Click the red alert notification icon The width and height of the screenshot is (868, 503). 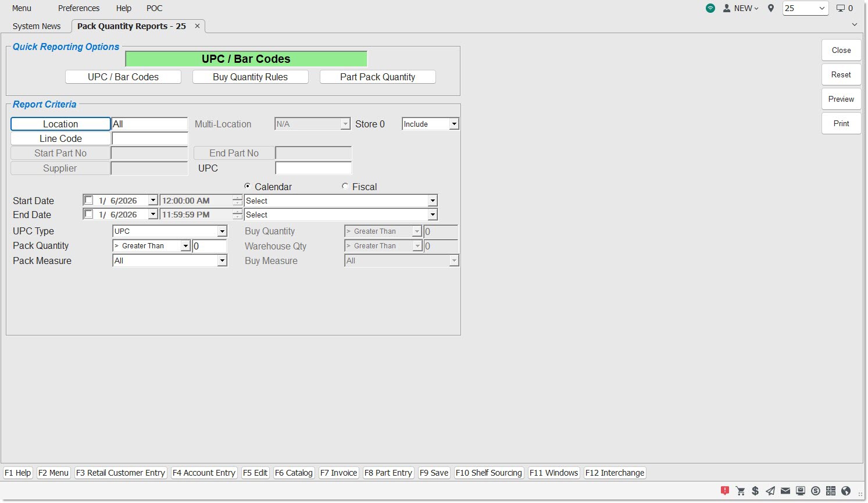tap(724, 491)
